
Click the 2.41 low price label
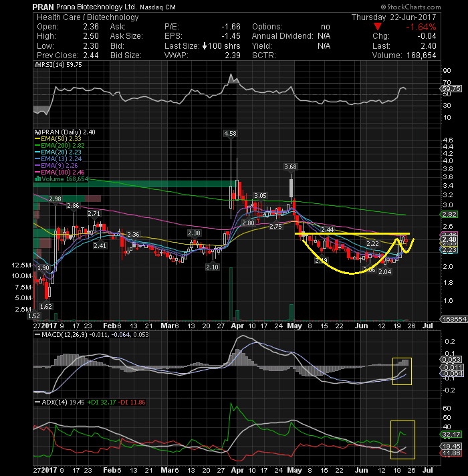100,245
